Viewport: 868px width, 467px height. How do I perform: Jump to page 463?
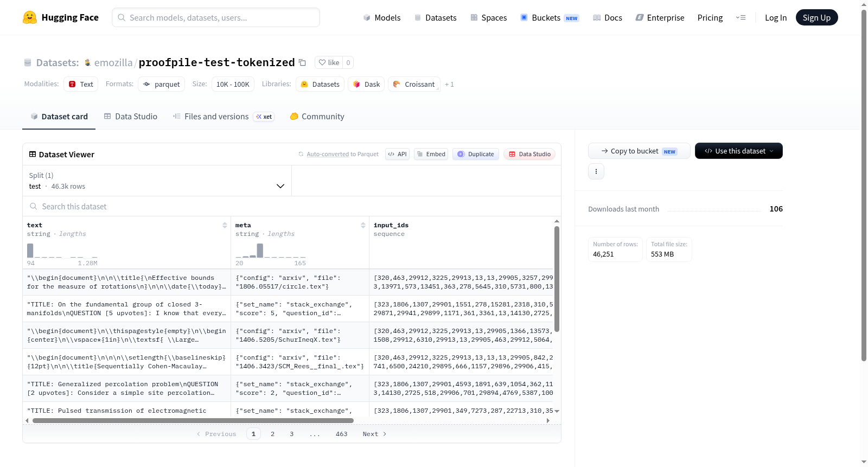(x=342, y=434)
